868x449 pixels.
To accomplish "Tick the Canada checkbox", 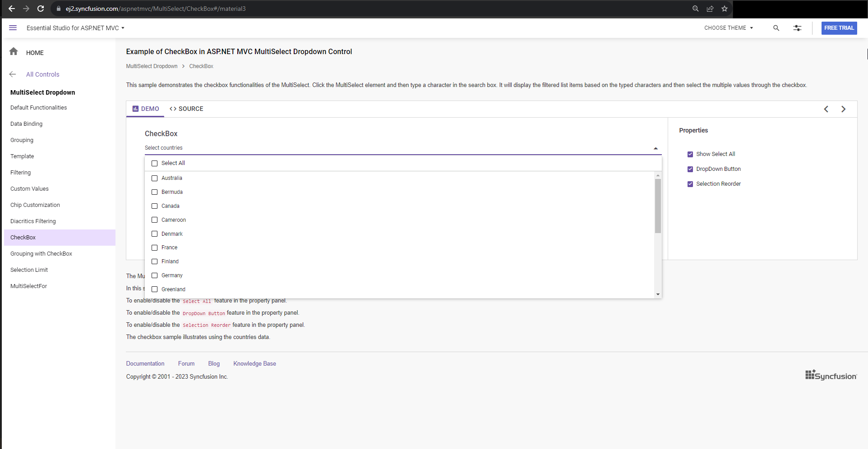I will [x=155, y=206].
